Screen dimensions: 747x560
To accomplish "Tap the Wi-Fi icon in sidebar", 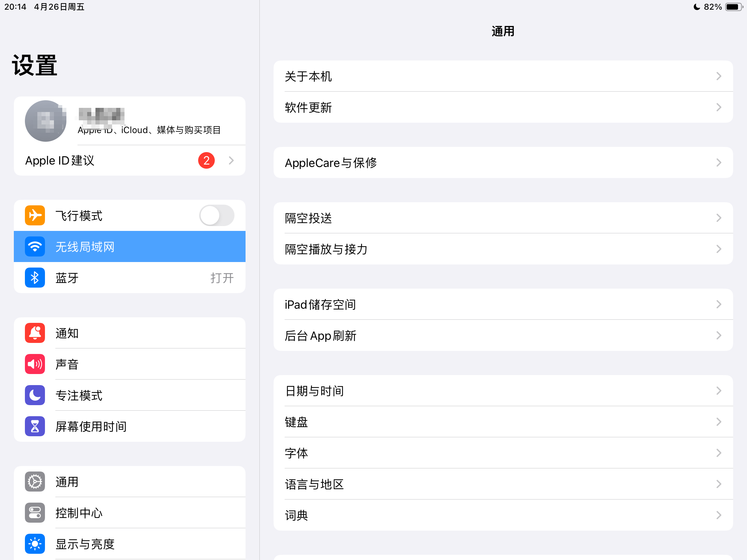I will click(x=35, y=246).
